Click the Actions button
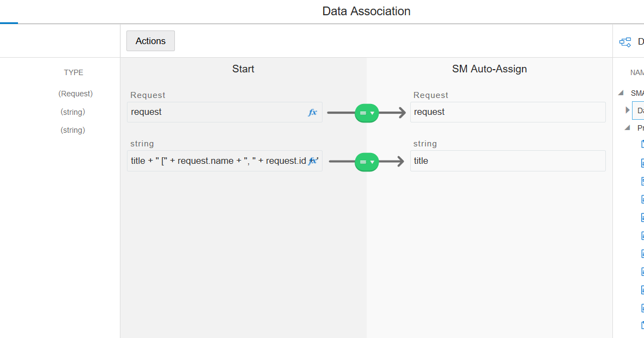This screenshot has width=644, height=338. (x=150, y=40)
